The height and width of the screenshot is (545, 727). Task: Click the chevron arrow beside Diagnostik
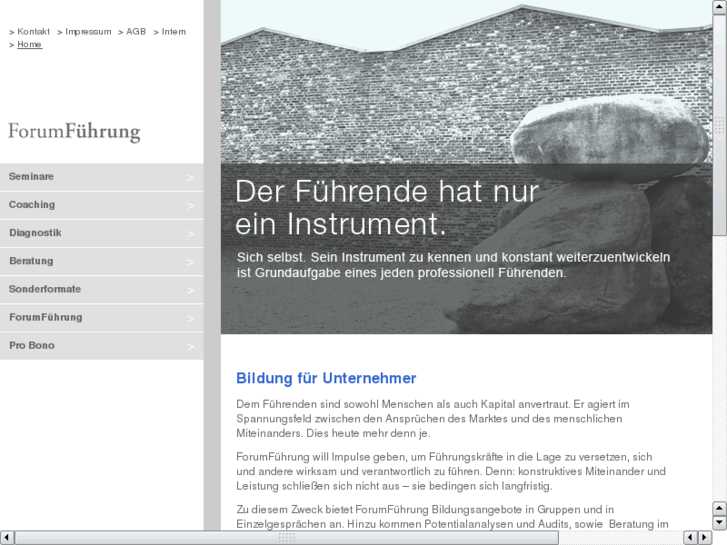(x=191, y=234)
